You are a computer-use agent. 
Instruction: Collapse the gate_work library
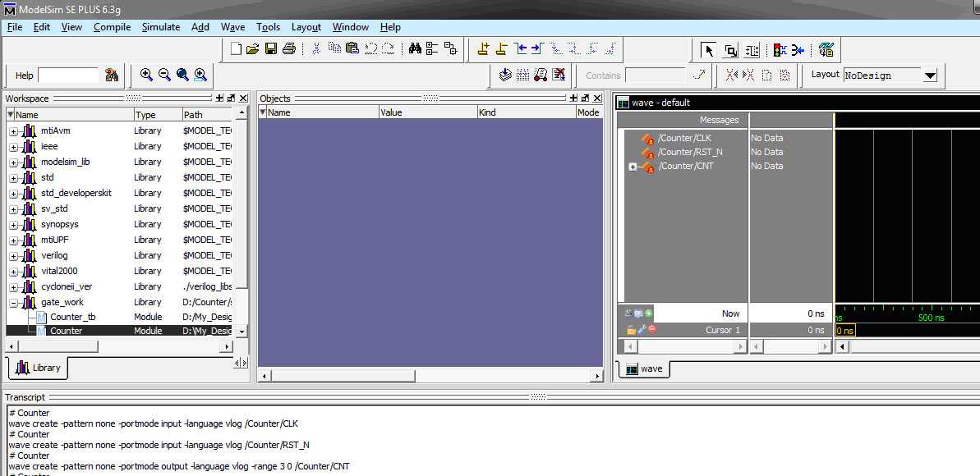[x=14, y=303]
